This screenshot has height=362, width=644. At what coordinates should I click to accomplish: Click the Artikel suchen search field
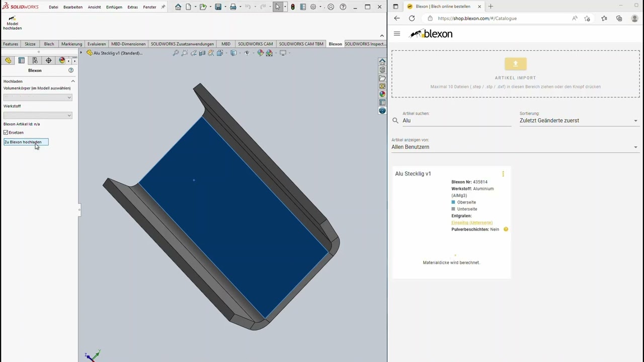[x=457, y=121]
